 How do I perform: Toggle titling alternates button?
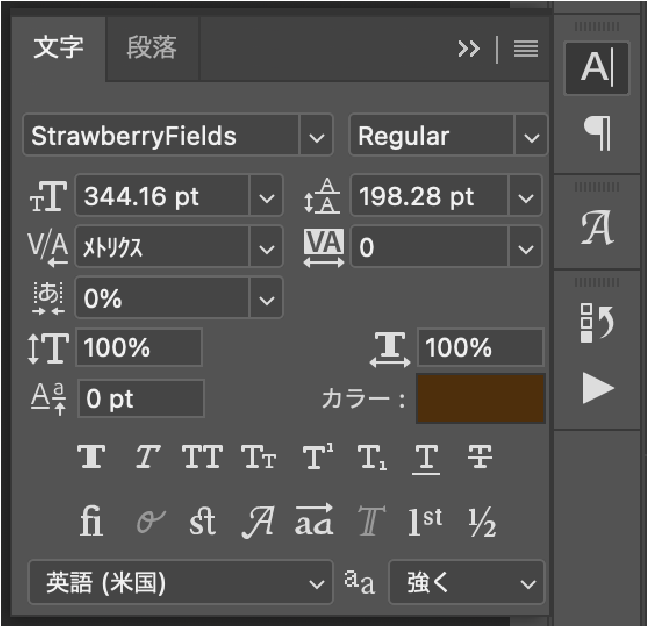point(371,521)
